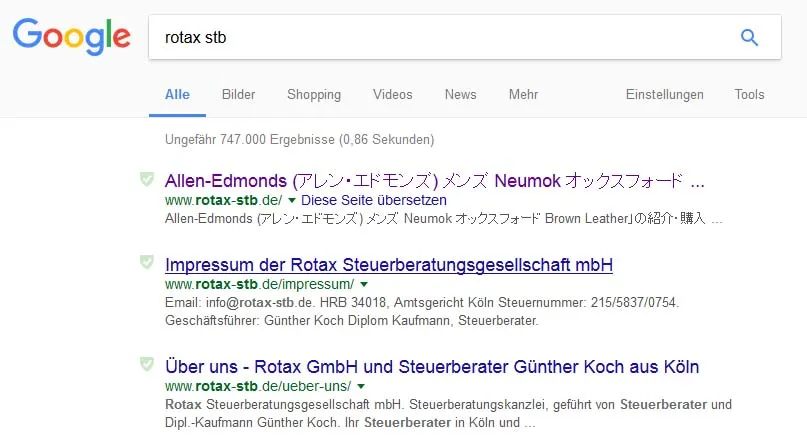Open the Mehr menu
Image resolution: width=807 pixels, height=445 pixels.
[x=523, y=95]
